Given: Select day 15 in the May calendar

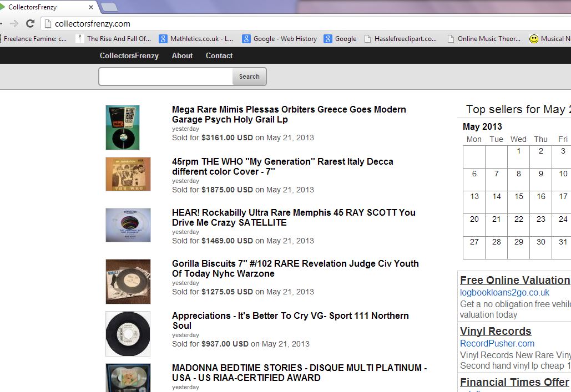Looking at the screenshot, I should pos(518,202).
